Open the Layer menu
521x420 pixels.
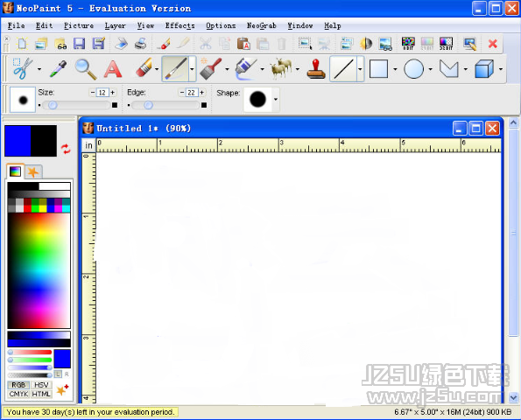pos(115,25)
